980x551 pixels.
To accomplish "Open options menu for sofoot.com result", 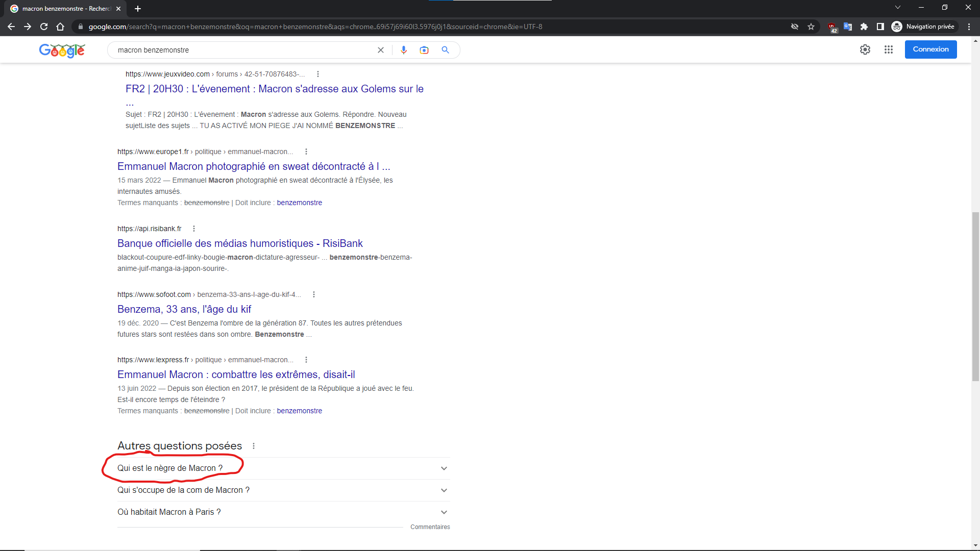I will point(314,294).
